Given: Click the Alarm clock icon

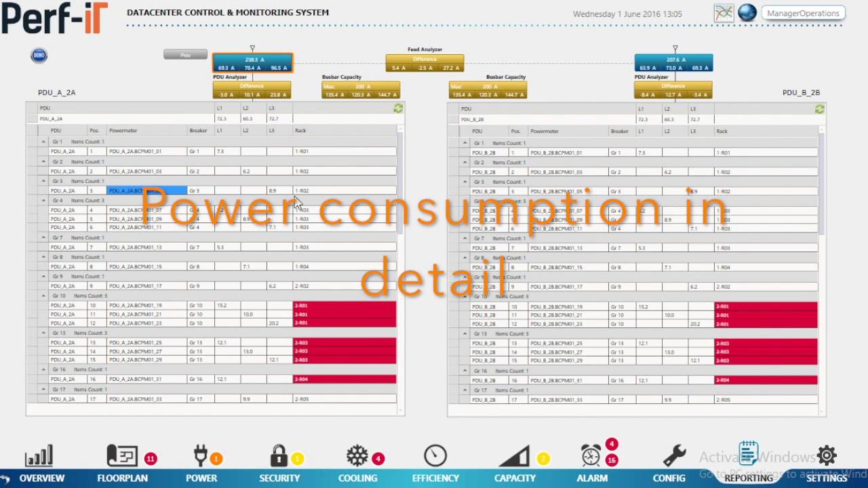Looking at the screenshot, I should point(591,455).
